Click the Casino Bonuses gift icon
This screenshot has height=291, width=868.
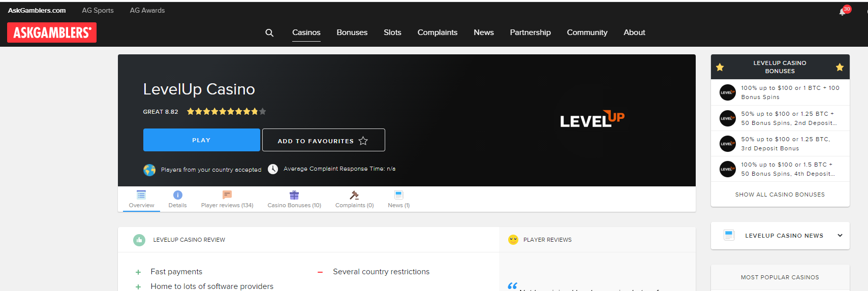(294, 195)
